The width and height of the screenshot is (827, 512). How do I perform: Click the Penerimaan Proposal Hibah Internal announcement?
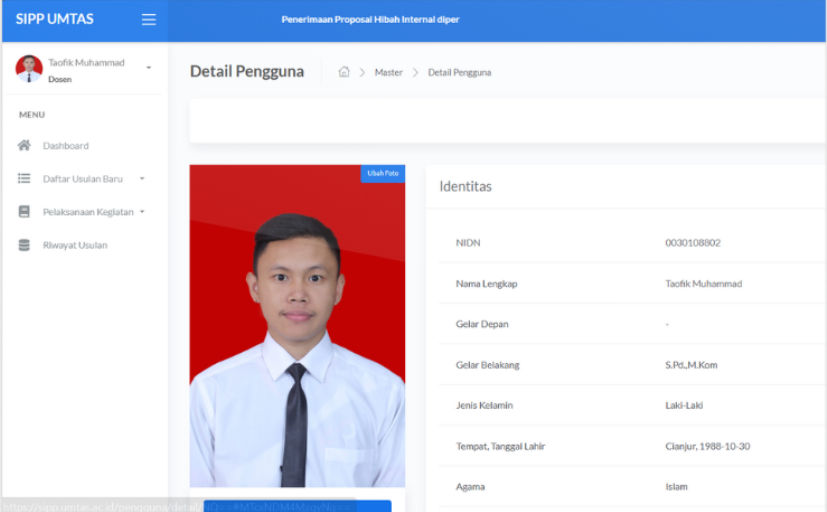coord(370,20)
